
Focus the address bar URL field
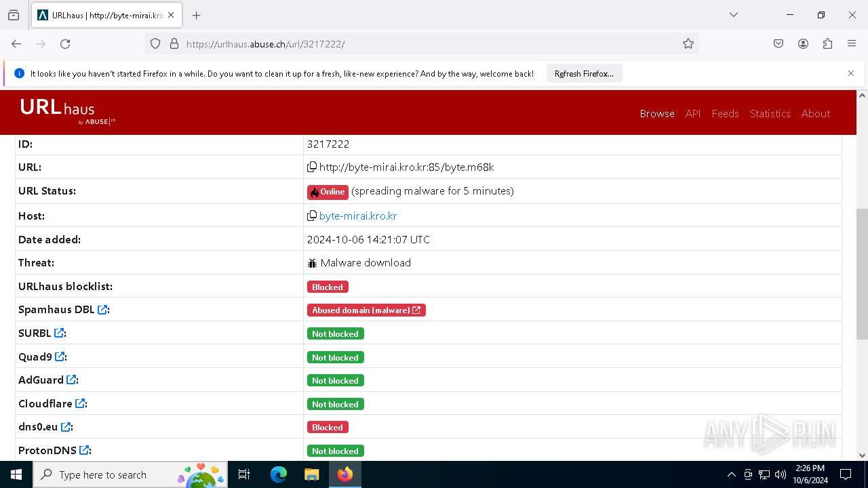pos(420,43)
